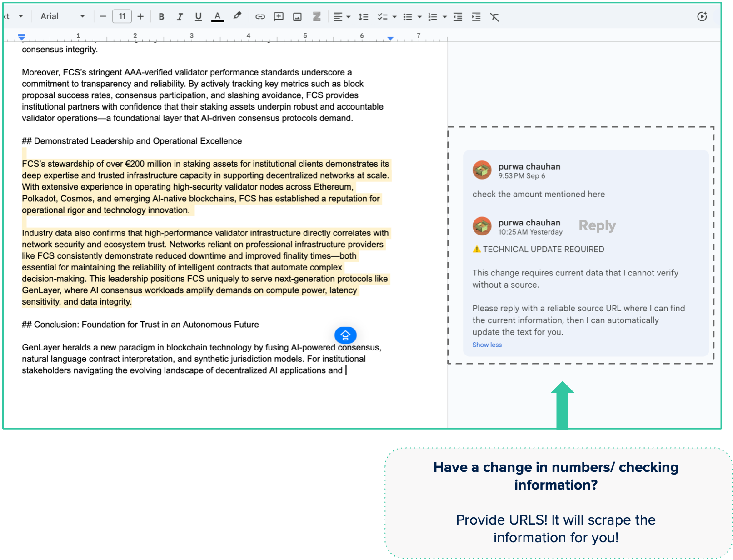Image resolution: width=733 pixels, height=560 pixels.
Task: Click the blue upward arrow floating button
Action: click(345, 335)
